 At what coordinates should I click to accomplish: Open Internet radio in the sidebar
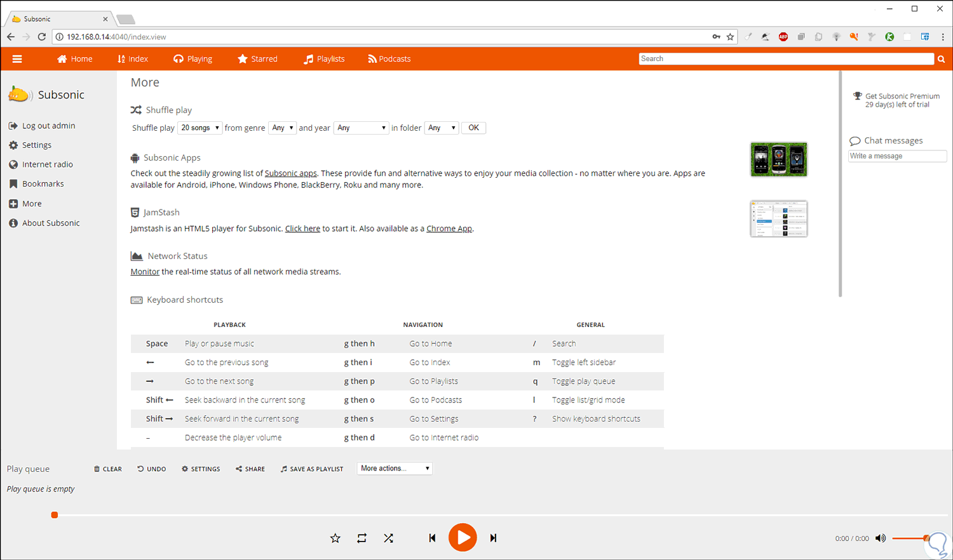coord(41,164)
